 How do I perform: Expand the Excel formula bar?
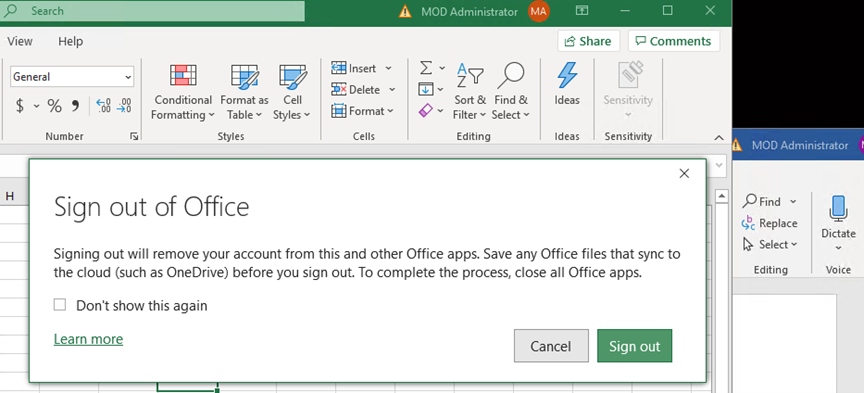click(x=719, y=165)
